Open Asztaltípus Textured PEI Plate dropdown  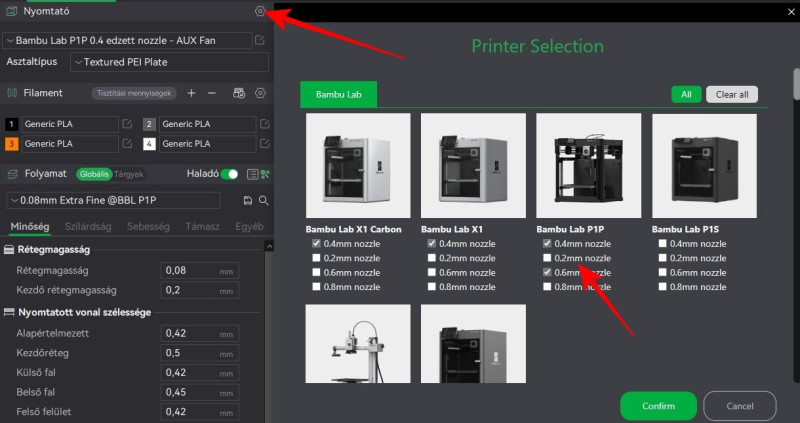(169, 62)
